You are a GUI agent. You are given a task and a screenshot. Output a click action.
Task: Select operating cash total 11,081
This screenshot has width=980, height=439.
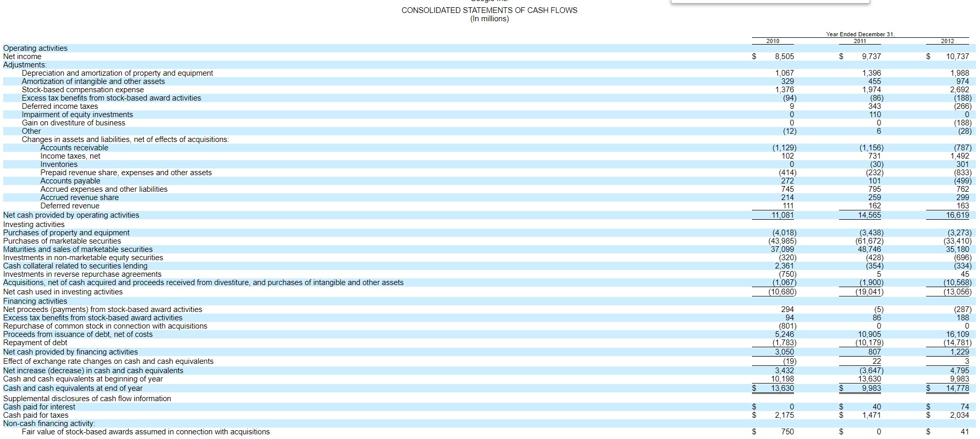click(783, 215)
